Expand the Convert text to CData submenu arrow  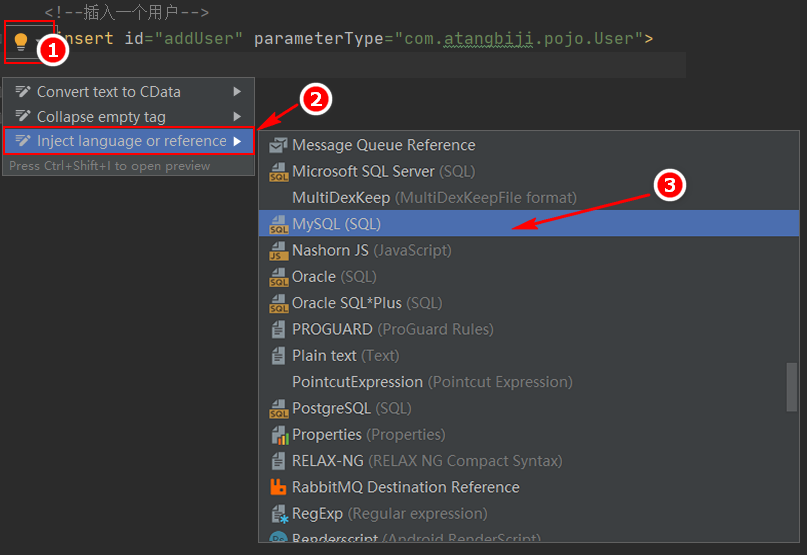237,92
